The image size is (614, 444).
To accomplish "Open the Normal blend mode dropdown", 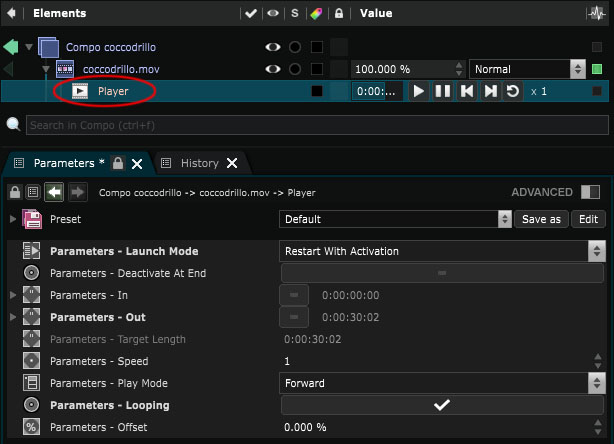I will [527, 69].
